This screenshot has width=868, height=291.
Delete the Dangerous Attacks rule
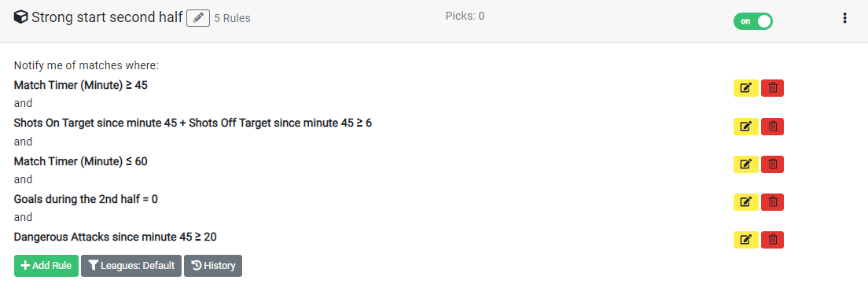773,240
